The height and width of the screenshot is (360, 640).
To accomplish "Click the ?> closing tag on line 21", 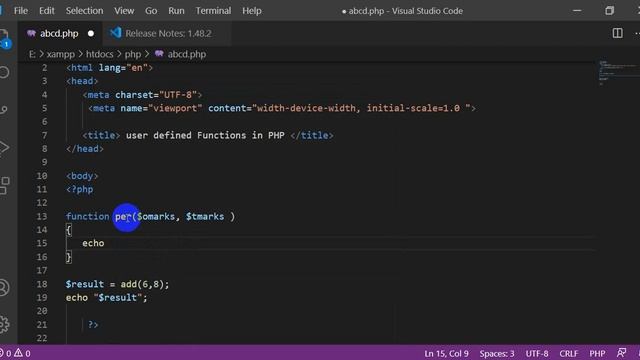I will click(93, 324).
